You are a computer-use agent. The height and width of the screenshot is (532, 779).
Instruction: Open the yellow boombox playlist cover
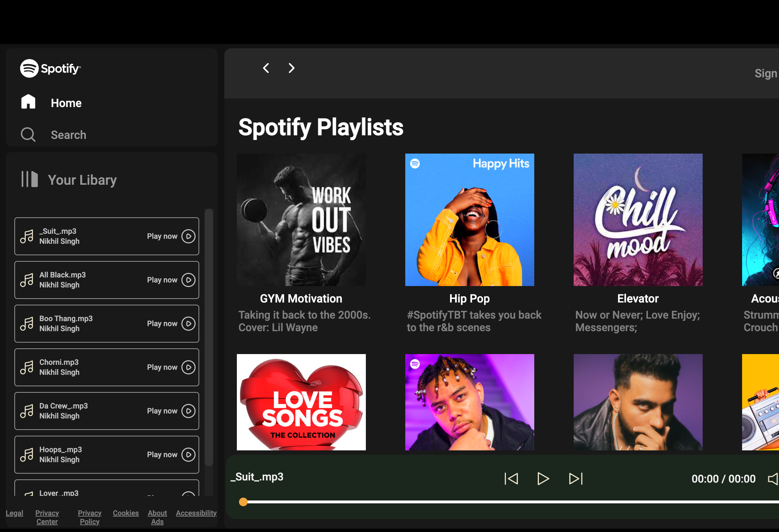760,402
